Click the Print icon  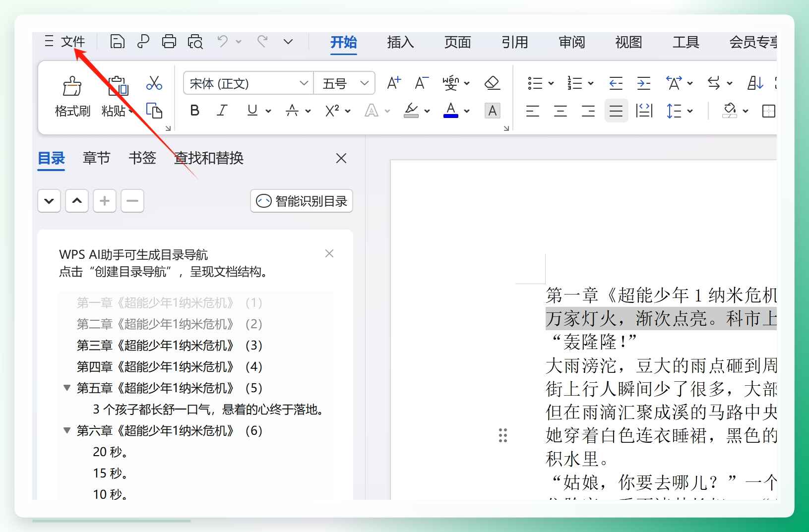tap(169, 42)
